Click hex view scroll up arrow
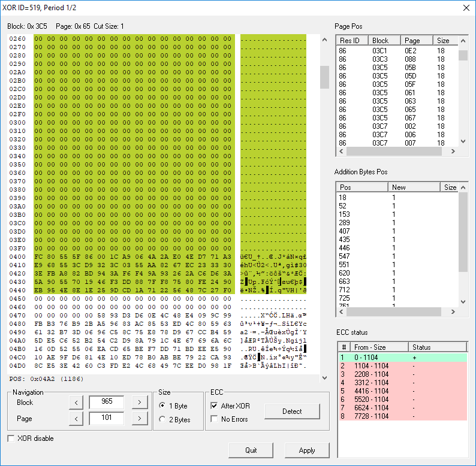The image size is (476, 466). pos(324,40)
